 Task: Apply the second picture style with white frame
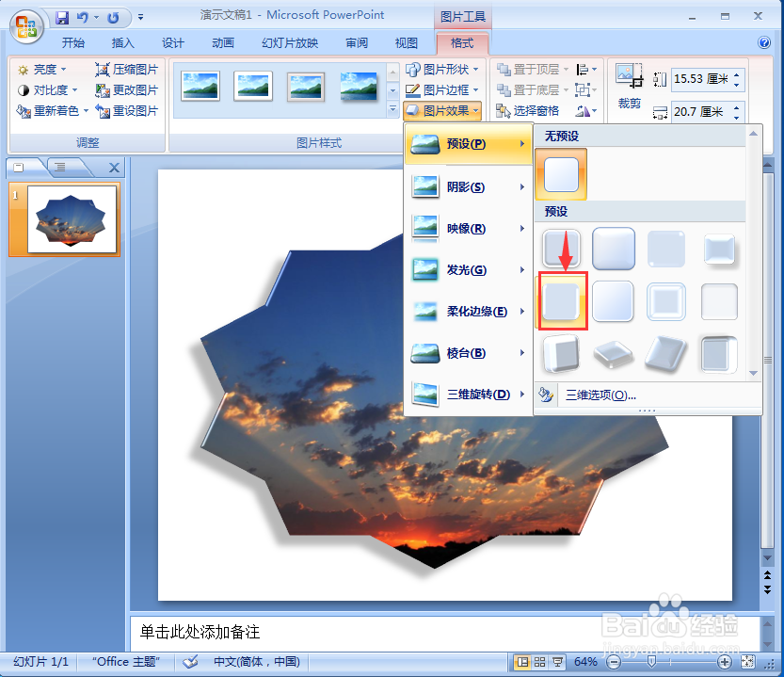click(253, 86)
